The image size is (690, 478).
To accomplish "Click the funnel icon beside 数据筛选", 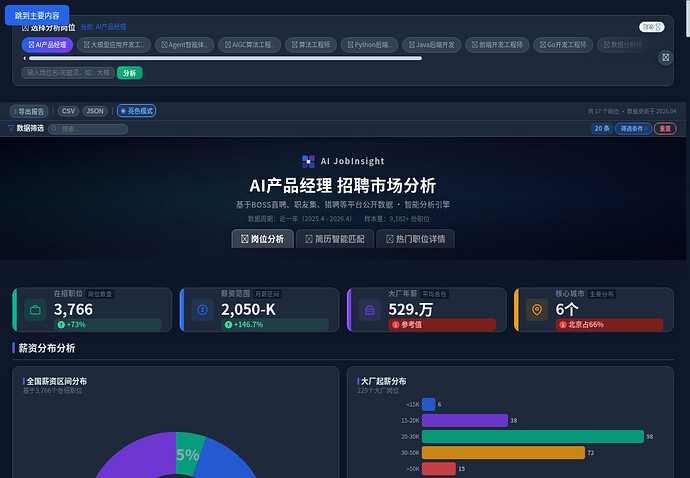I will pos(11,128).
